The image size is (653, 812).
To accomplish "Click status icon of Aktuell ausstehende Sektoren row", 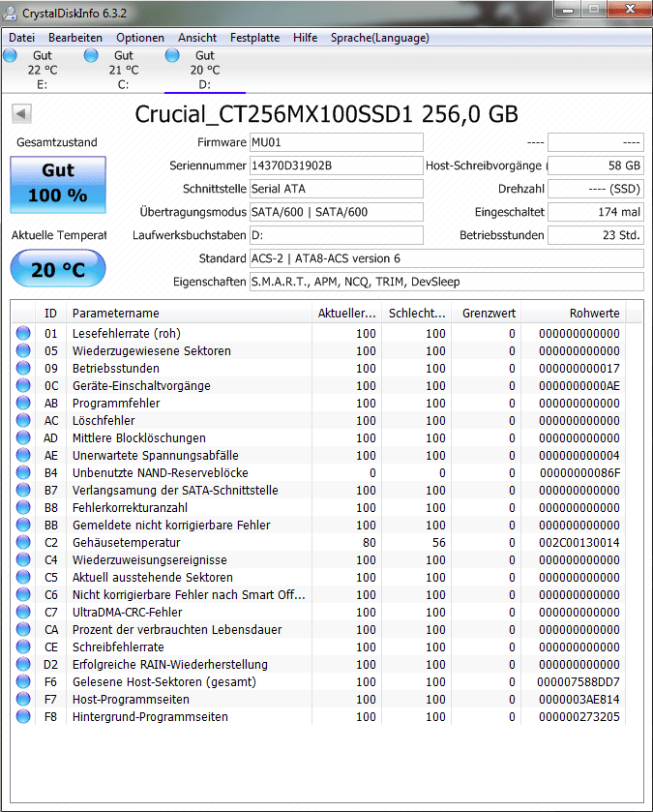I will pyautogui.click(x=23, y=577).
